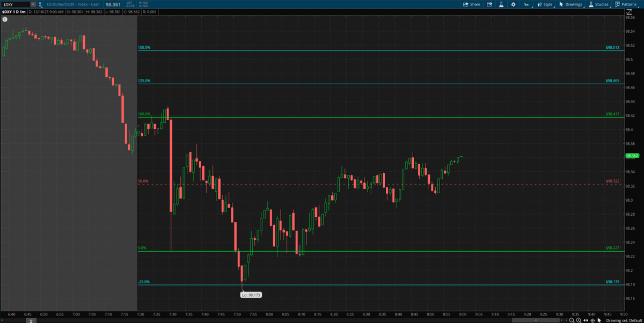Viewport: 644px width, 323px height.
Task: Click the B: N/A A: N/A bid/ask readout
Action: pos(143,4)
